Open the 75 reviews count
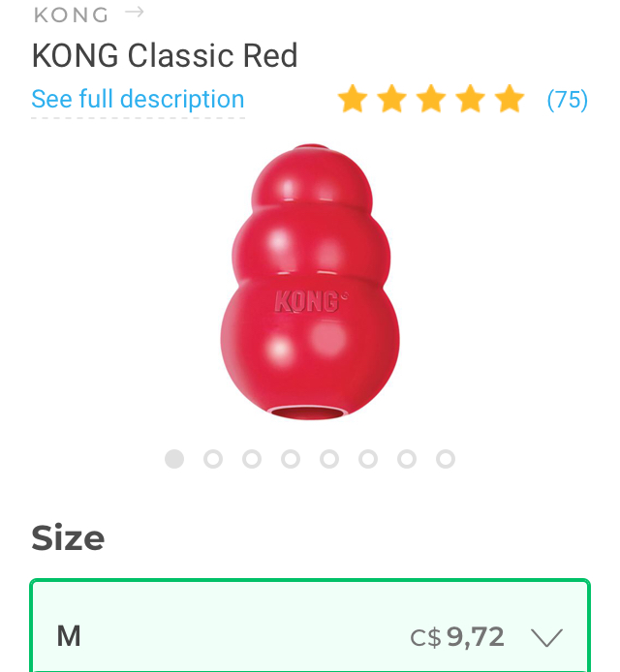 click(568, 100)
